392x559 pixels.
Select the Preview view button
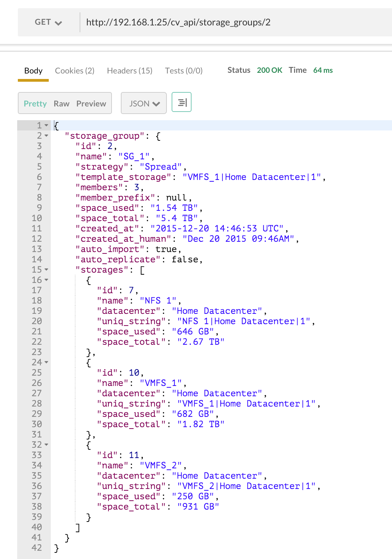[91, 104]
